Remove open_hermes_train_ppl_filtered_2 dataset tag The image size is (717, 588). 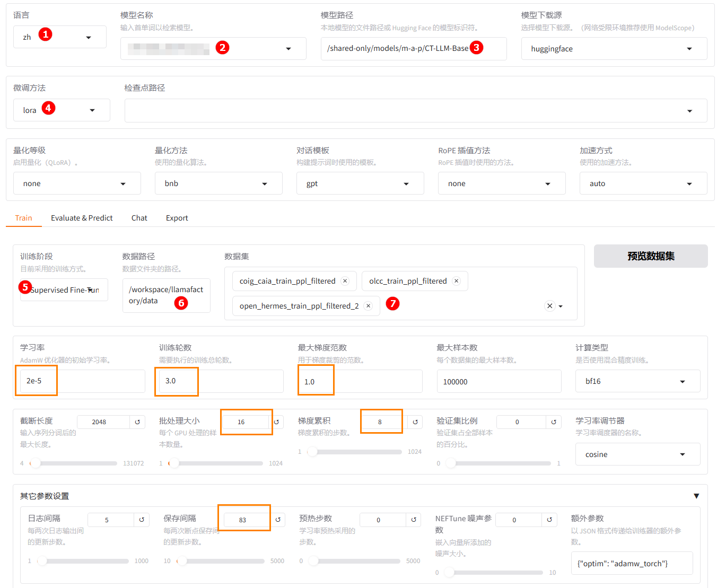tap(369, 306)
